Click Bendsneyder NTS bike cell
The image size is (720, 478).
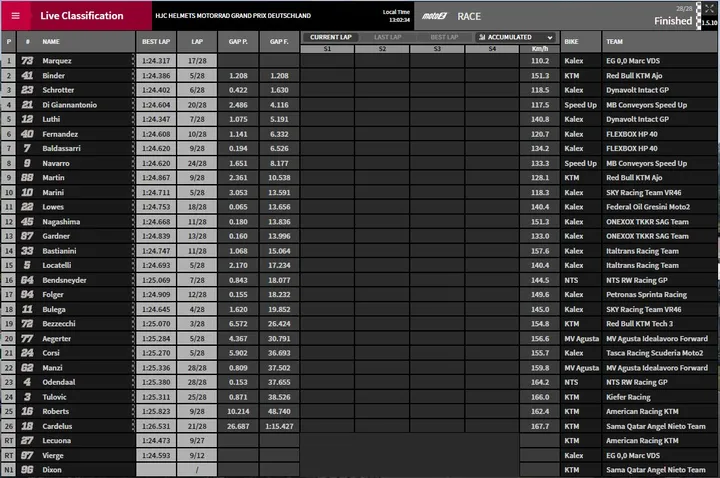(581, 280)
